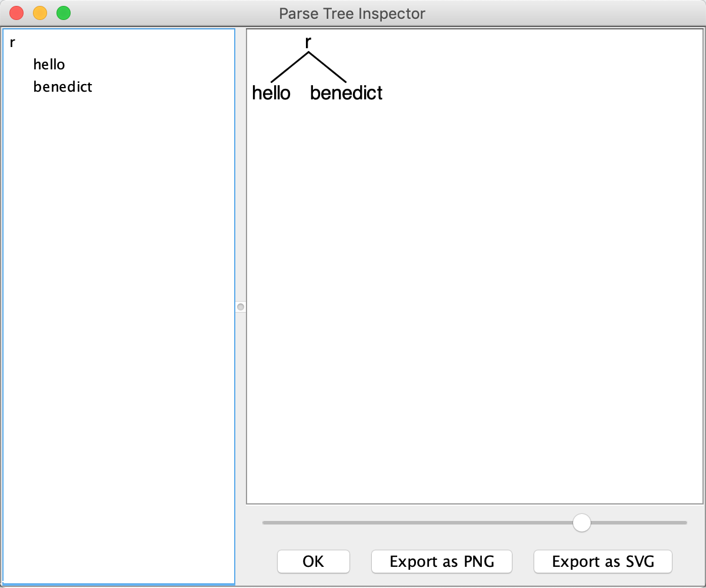The height and width of the screenshot is (588, 706).
Task: Click the zoom slider handle
Action: coord(581,522)
